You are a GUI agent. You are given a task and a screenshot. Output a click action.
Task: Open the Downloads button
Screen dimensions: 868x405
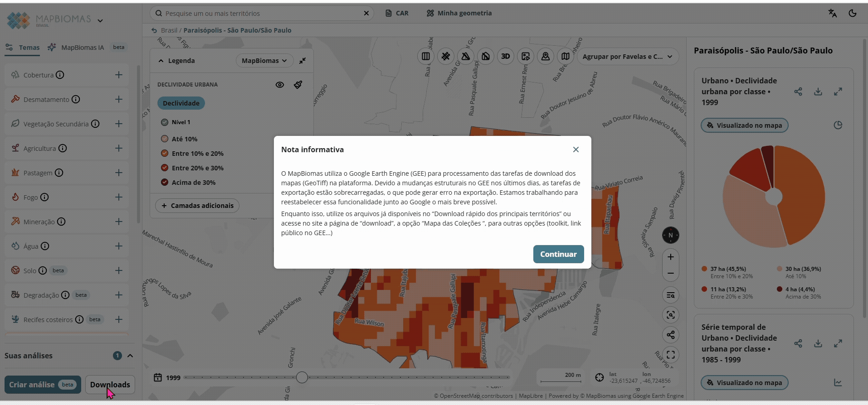pyautogui.click(x=110, y=385)
